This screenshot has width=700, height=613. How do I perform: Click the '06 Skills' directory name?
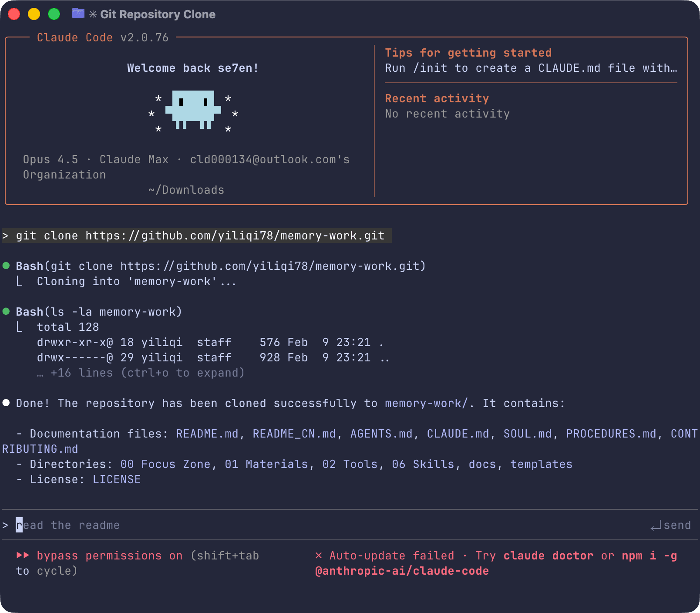pyautogui.click(x=423, y=465)
